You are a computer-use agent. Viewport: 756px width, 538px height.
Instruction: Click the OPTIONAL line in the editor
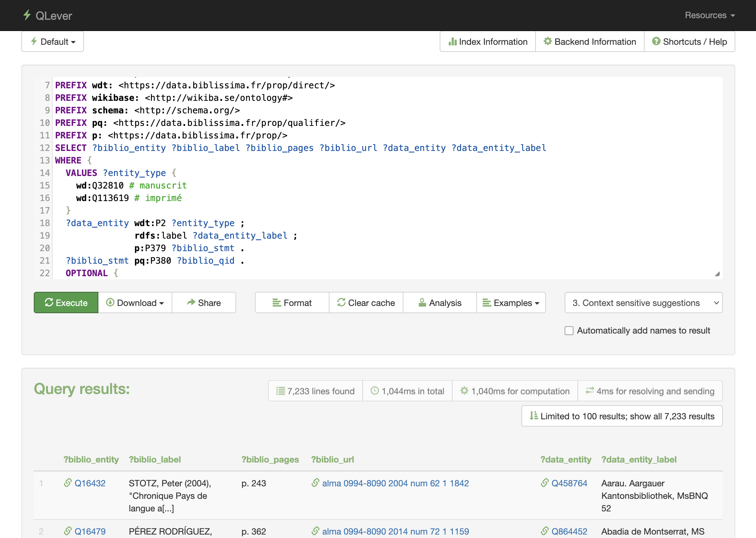91,273
